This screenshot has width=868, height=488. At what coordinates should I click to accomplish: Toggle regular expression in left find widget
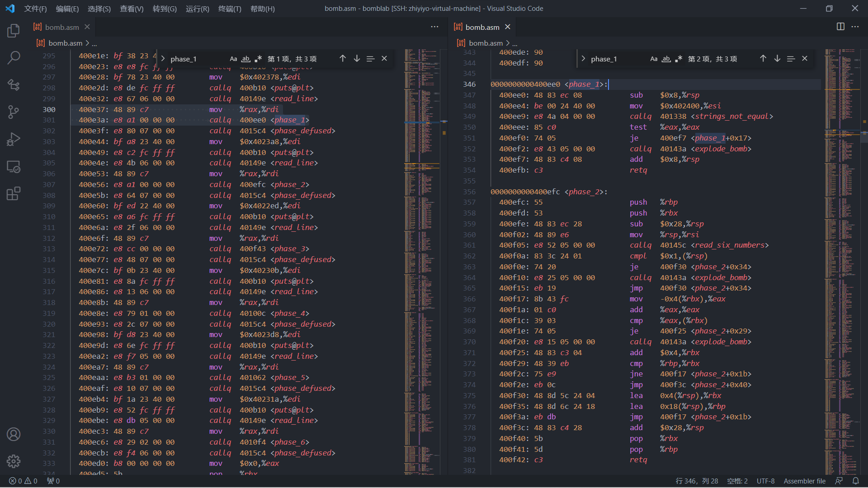[x=258, y=59]
